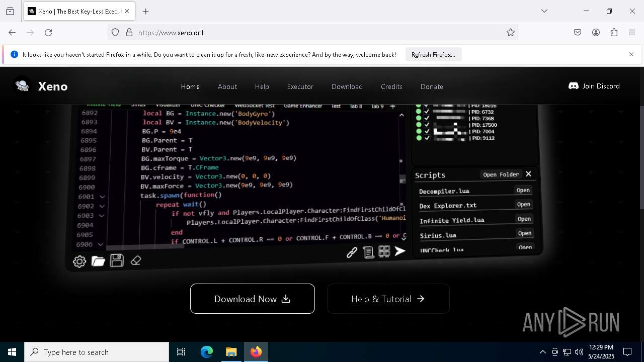644x362 pixels.
Task: Open Dex Explorer.txt script
Action: (524, 204)
